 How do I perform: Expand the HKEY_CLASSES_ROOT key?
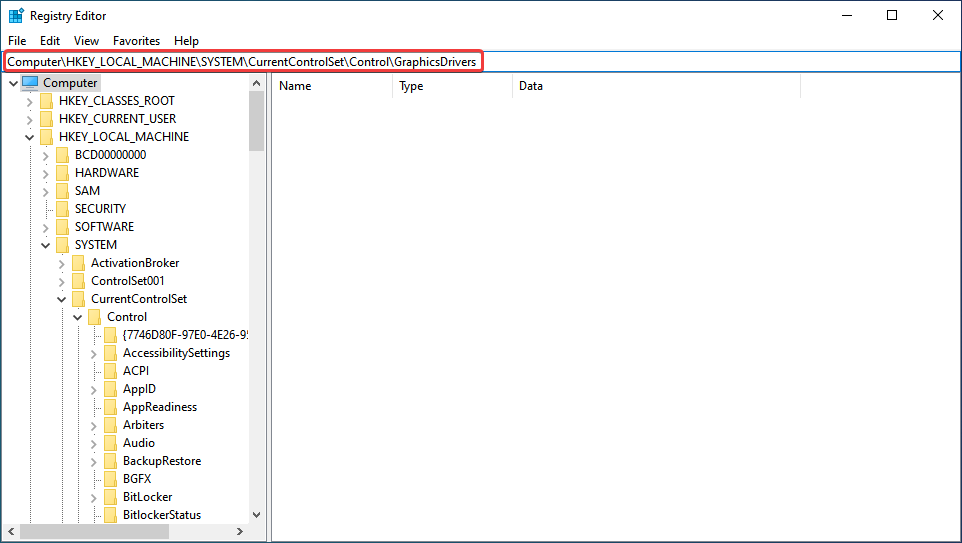[x=29, y=101]
